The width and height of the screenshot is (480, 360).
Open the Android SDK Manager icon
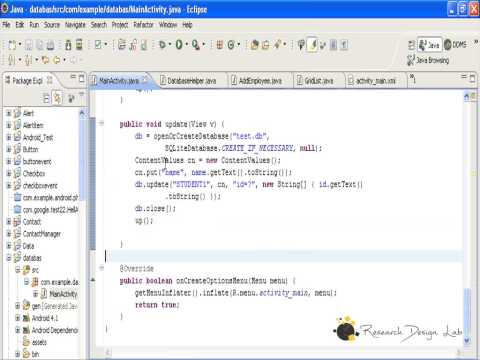[x=68, y=45]
